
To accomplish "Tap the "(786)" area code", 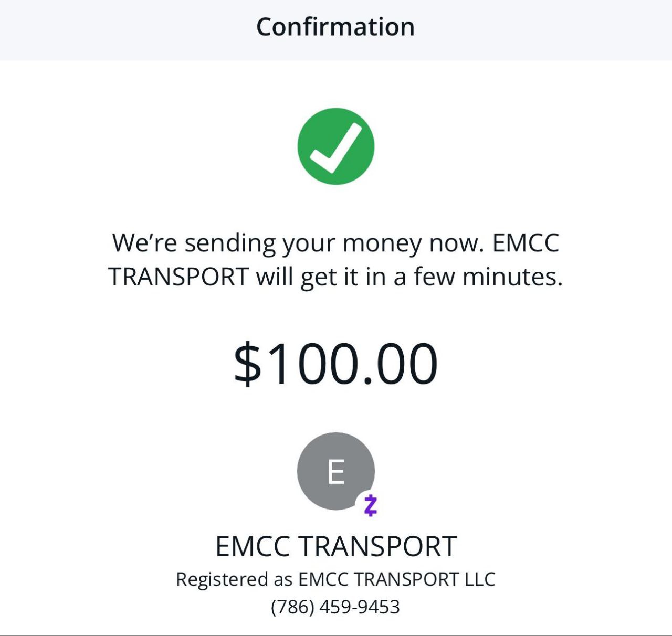I will [292, 607].
